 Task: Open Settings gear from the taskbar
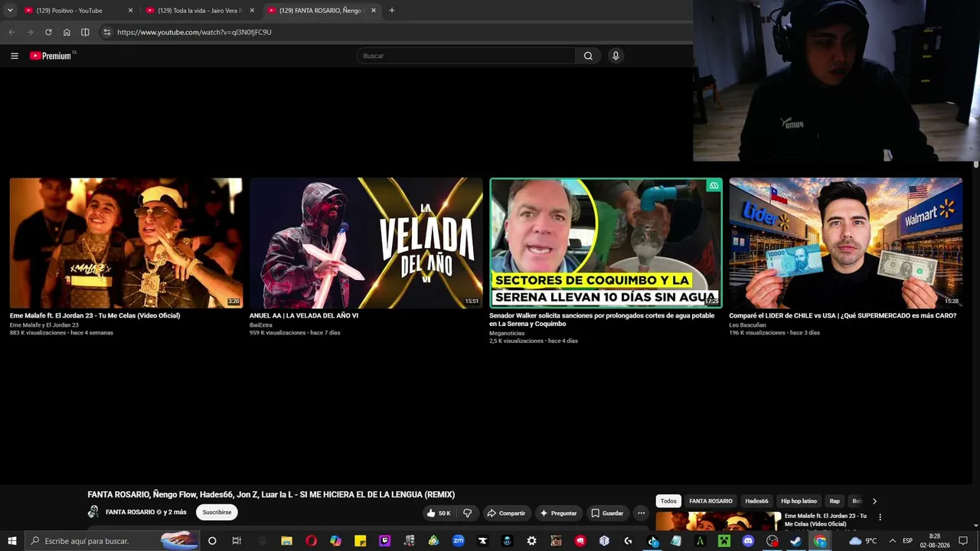531,541
